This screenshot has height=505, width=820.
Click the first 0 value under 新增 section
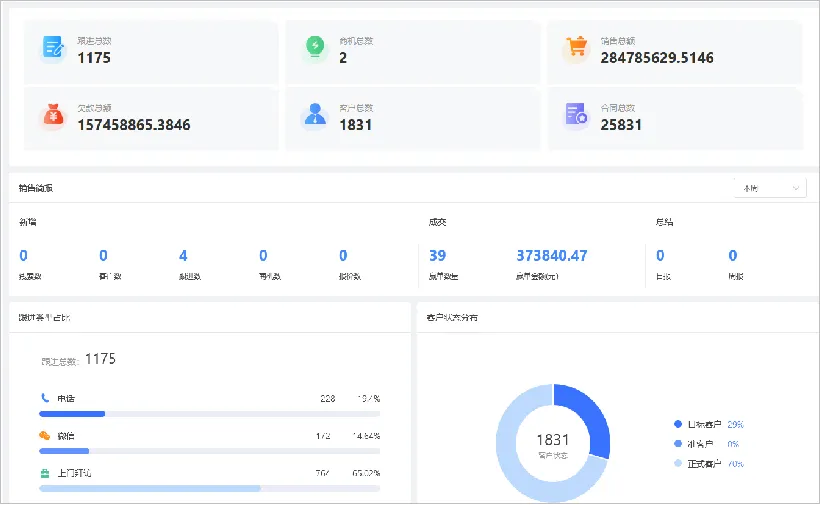(24, 256)
